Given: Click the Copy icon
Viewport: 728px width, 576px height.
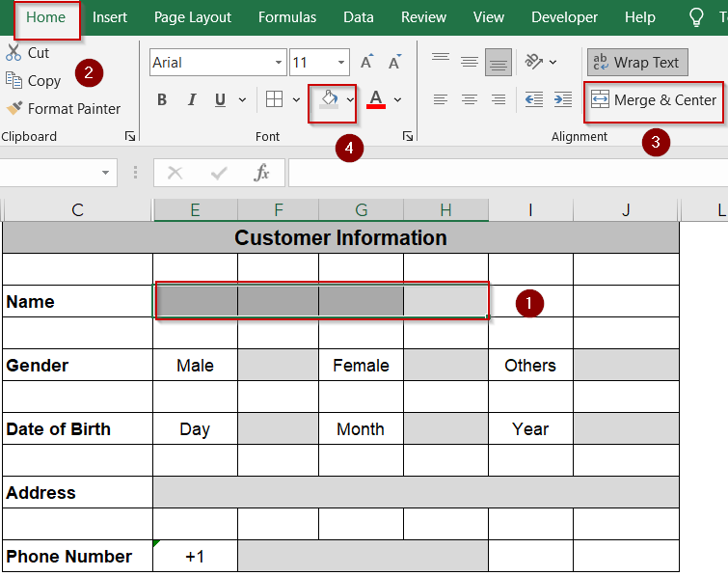Looking at the screenshot, I should pyautogui.click(x=13, y=80).
